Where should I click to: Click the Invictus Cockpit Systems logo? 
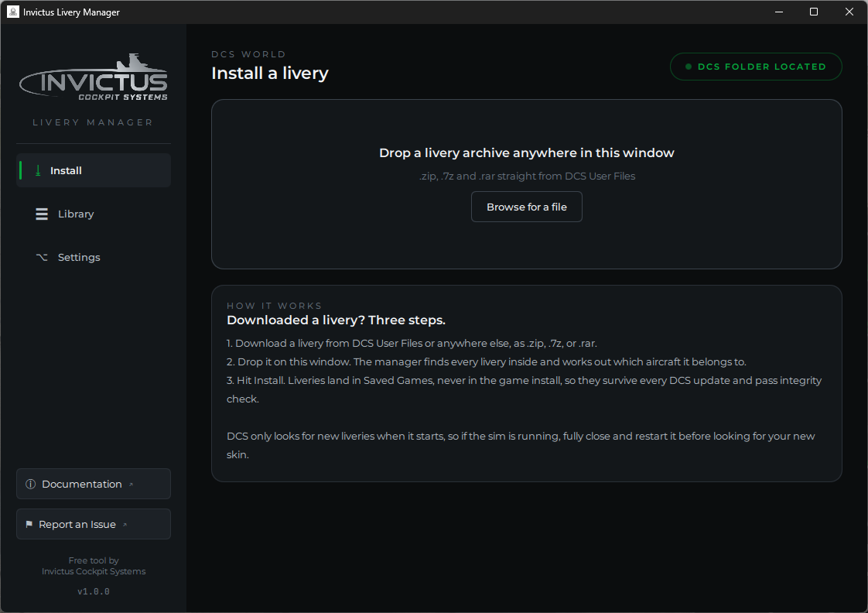(x=94, y=77)
